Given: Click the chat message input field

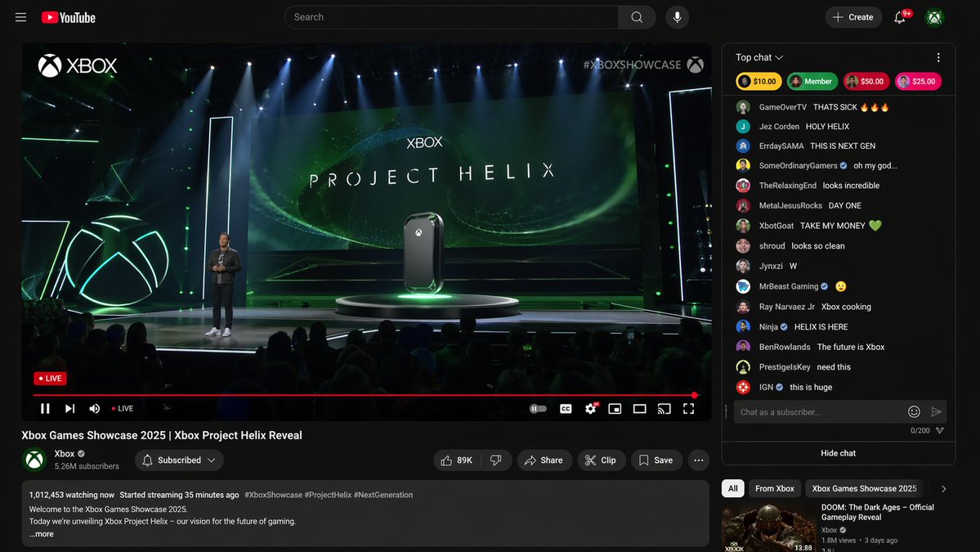Looking at the screenshot, I should [819, 412].
